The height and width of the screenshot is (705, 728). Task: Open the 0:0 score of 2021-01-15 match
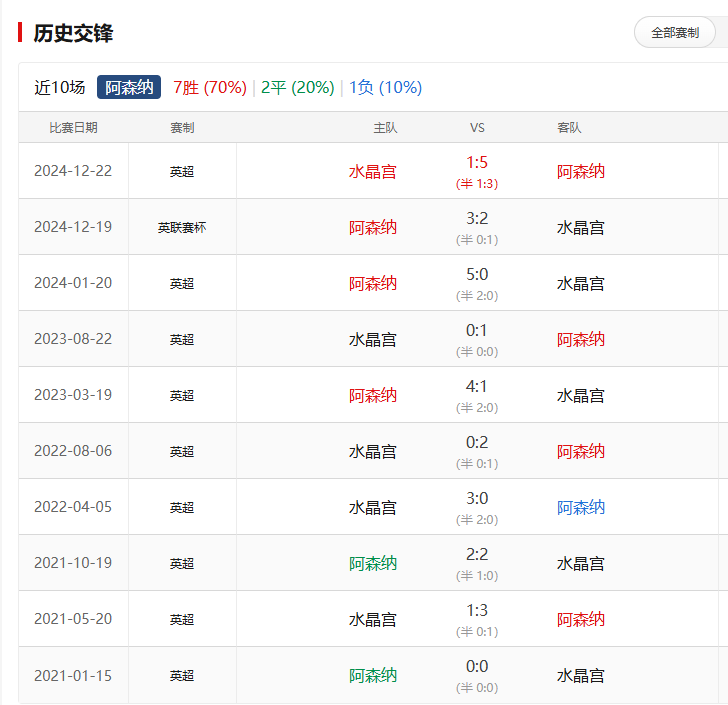(477, 666)
